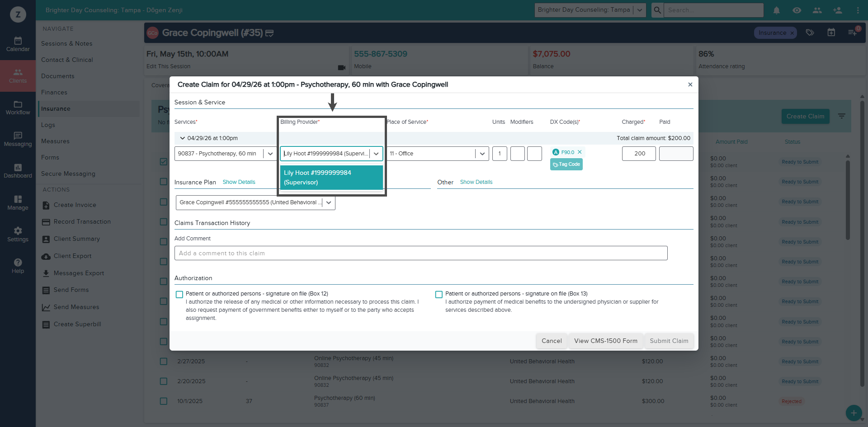868x427 pixels.
Task: Click the list-add icon with badge
Action: click(853, 32)
